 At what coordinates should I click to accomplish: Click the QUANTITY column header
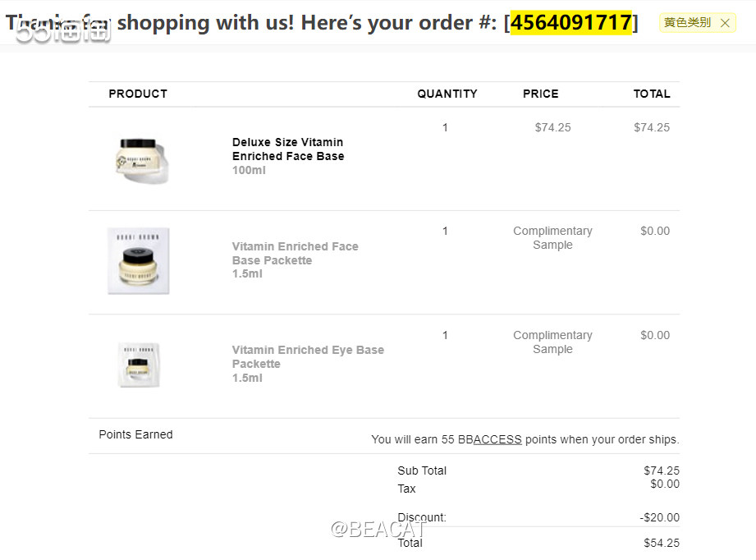[x=447, y=94]
